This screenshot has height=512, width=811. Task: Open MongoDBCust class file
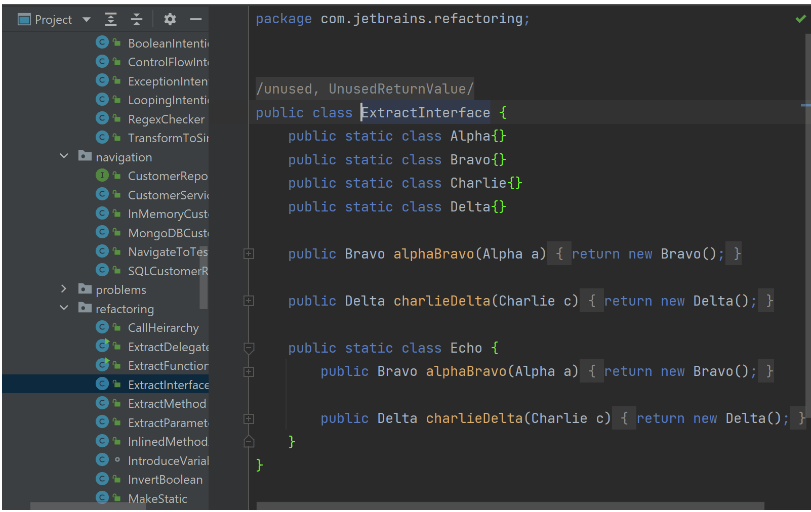tap(168, 233)
